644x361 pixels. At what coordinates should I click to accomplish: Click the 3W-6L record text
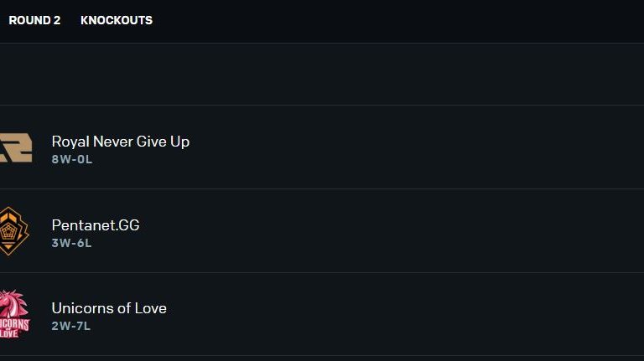click(72, 243)
